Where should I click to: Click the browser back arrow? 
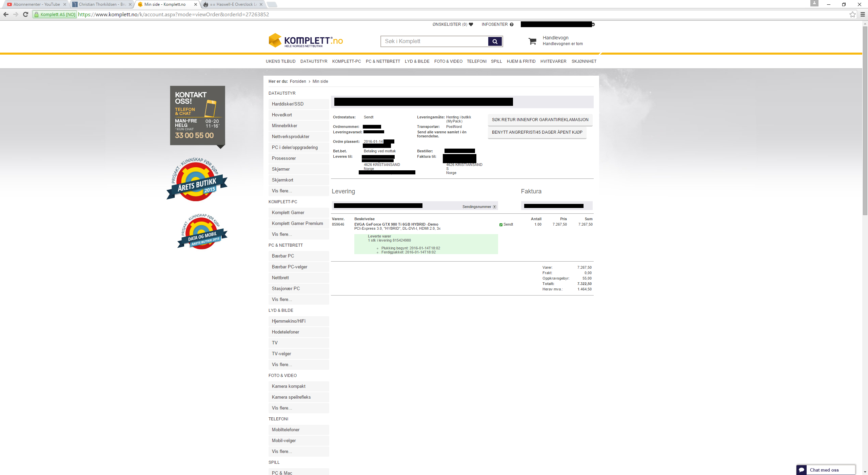point(6,14)
